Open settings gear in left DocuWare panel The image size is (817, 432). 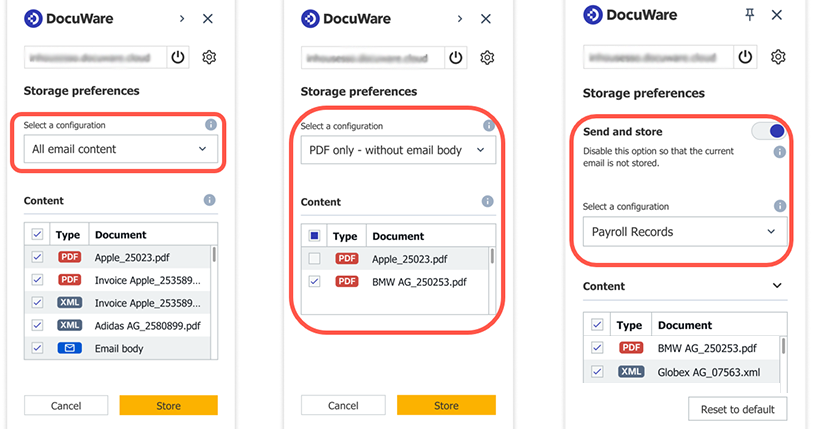coord(209,57)
